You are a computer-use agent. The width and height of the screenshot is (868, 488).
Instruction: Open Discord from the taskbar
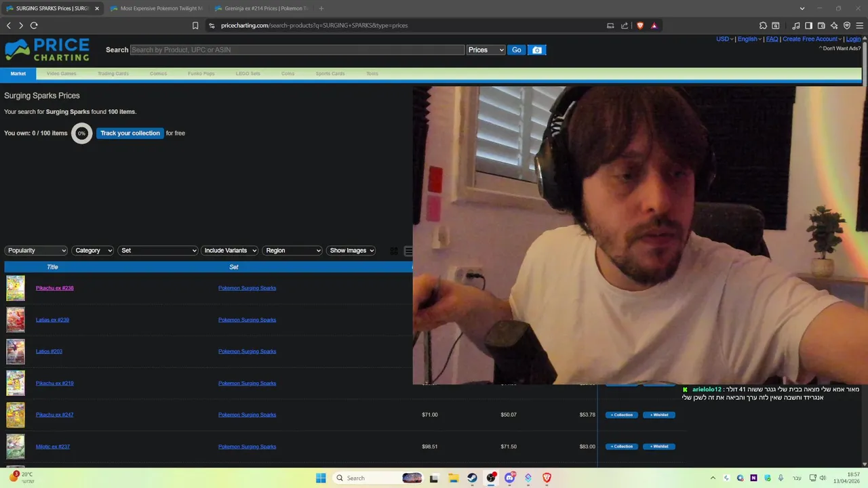coord(509,478)
